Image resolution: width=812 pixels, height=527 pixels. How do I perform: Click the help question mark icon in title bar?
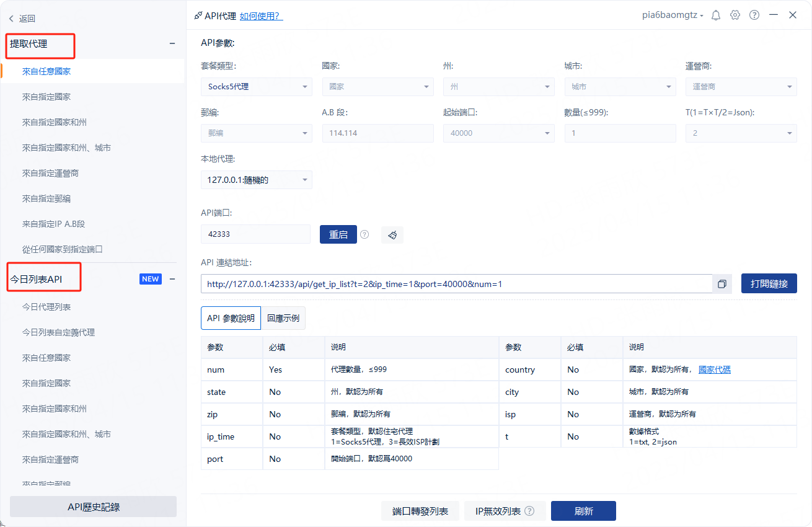pyautogui.click(x=754, y=15)
